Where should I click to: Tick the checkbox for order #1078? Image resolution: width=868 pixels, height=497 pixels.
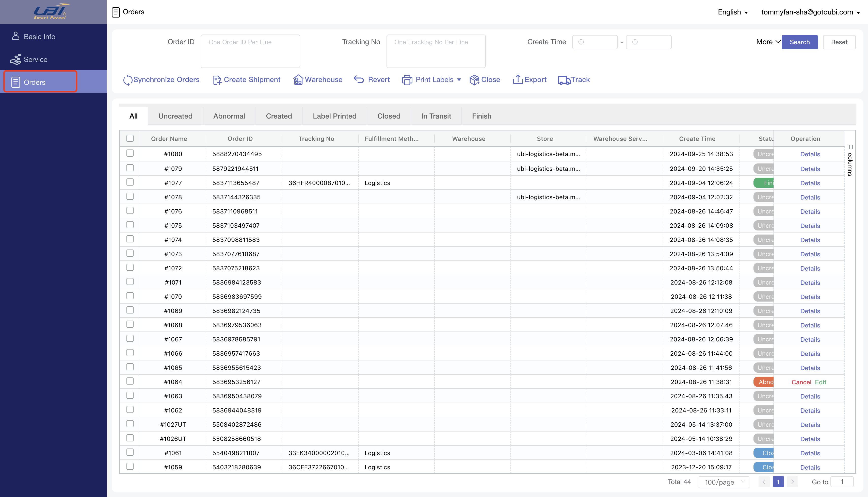point(130,196)
